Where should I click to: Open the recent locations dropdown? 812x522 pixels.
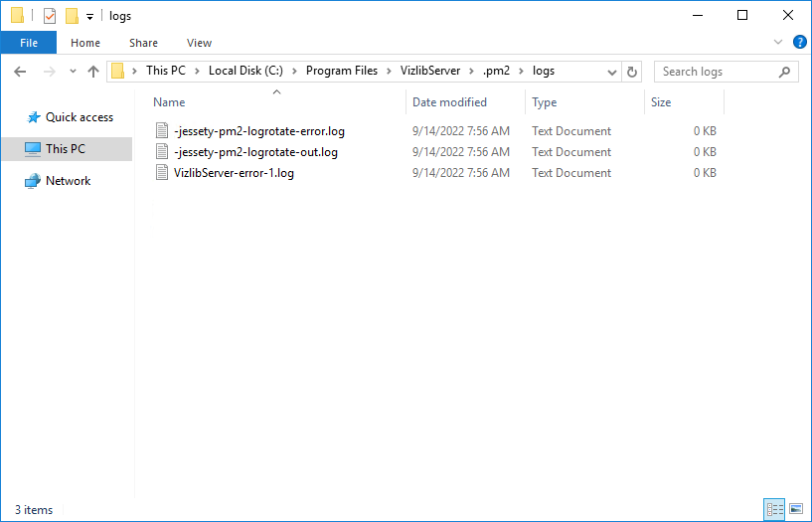[x=73, y=72]
